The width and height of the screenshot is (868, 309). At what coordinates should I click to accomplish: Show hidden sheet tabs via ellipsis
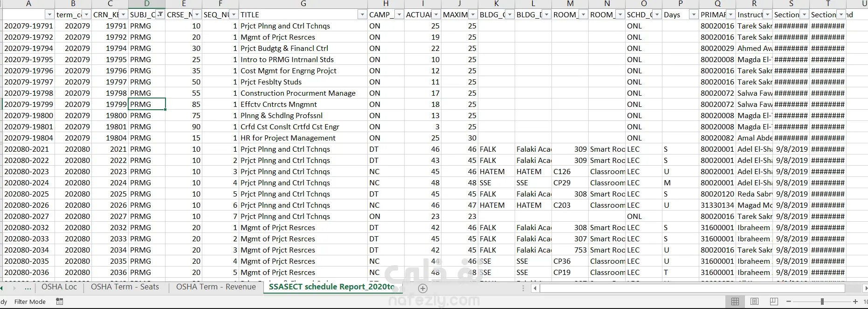28,288
